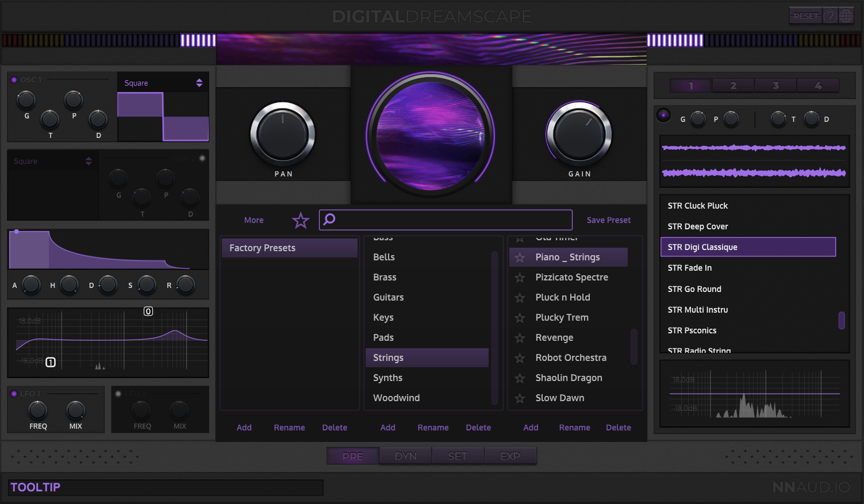Click the PAN knob

283,134
